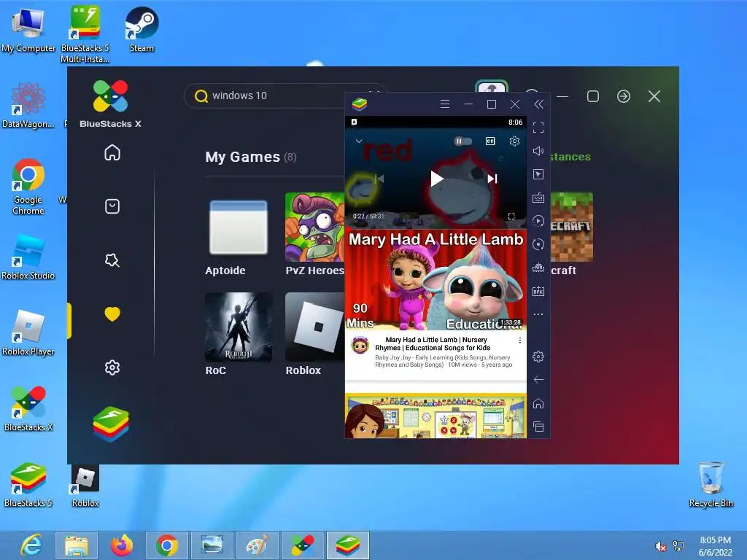
Task: Open the memory trim icon in side toolbar
Action: pyautogui.click(x=538, y=268)
